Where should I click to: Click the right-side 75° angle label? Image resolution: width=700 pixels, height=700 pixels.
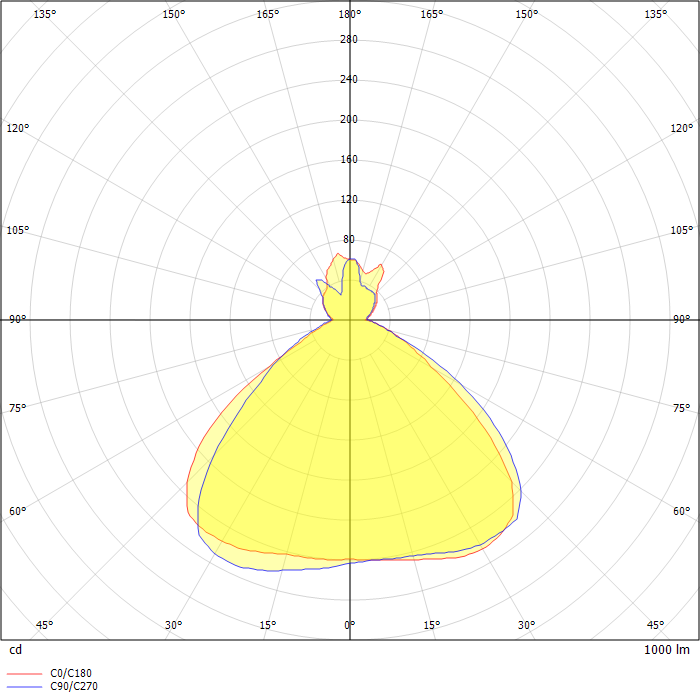pos(682,408)
